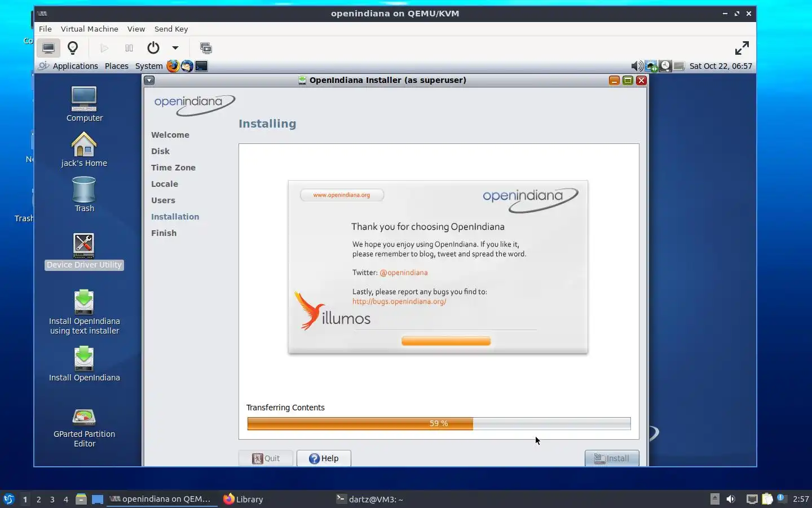Open the Virtual Machine menu
Image resolution: width=812 pixels, height=508 pixels.
(x=89, y=29)
